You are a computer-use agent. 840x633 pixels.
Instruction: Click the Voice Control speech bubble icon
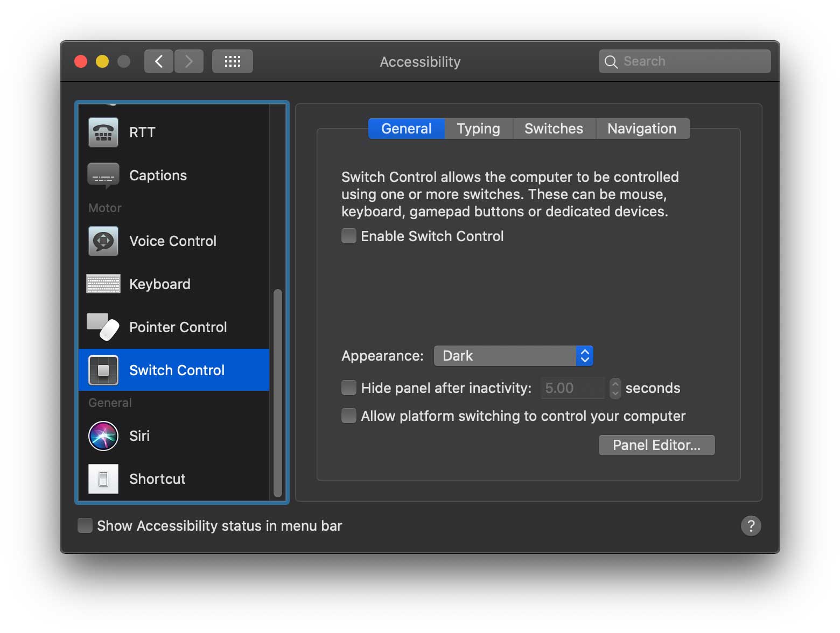pyautogui.click(x=103, y=241)
